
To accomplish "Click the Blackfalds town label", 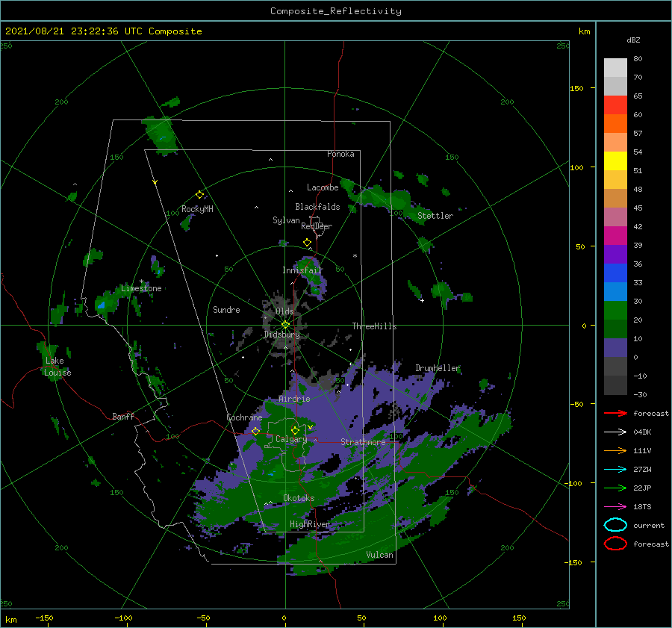I will [x=317, y=207].
